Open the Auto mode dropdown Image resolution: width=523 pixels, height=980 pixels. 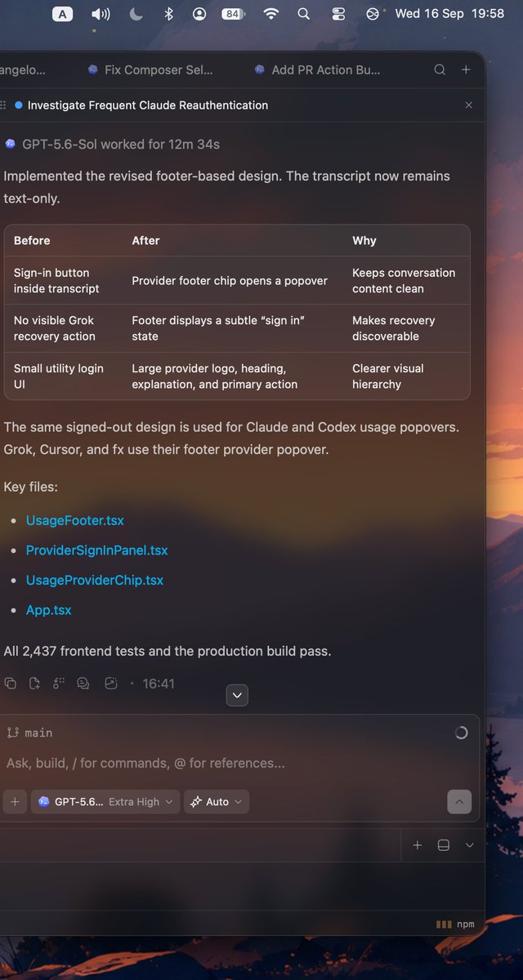[217, 802]
